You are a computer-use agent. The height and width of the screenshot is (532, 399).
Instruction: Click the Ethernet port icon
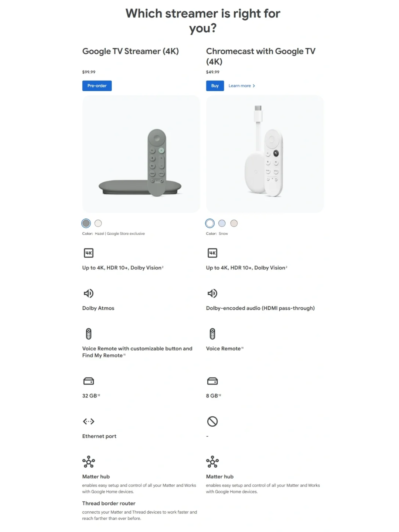tap(89, 421)
